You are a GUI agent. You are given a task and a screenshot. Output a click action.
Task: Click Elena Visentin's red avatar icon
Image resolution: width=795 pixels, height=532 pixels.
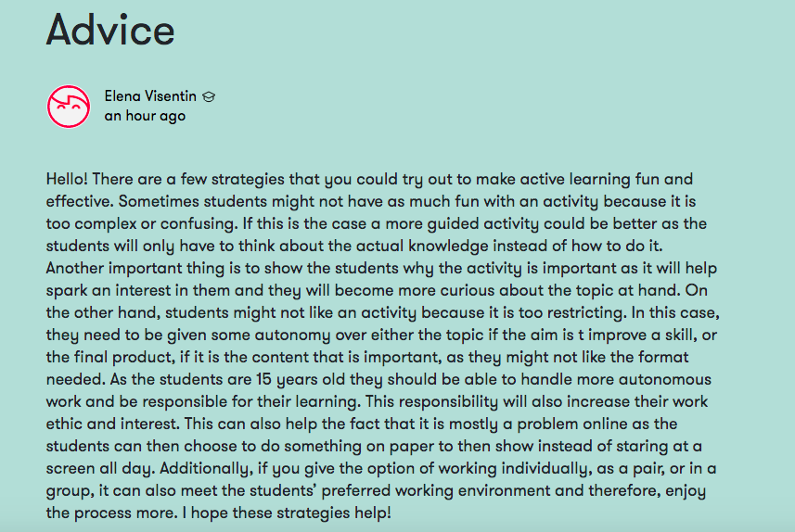coord(69,107)
